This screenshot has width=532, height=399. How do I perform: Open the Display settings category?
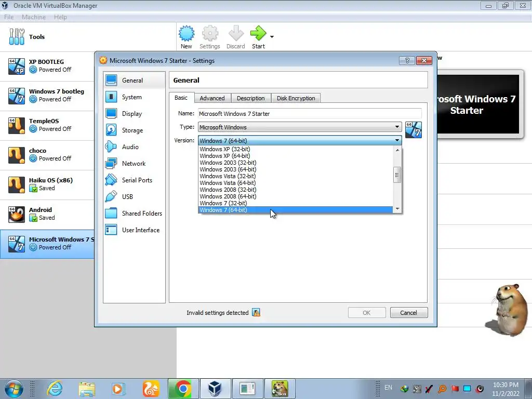(135, 114)
